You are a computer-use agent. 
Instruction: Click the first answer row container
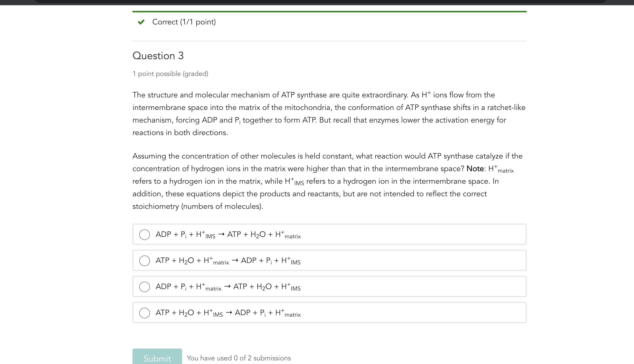coord(329,234)
